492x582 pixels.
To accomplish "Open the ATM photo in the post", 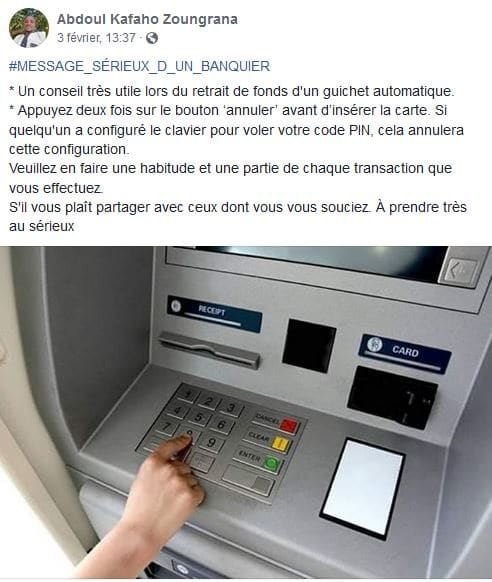I will click(246, 412).
